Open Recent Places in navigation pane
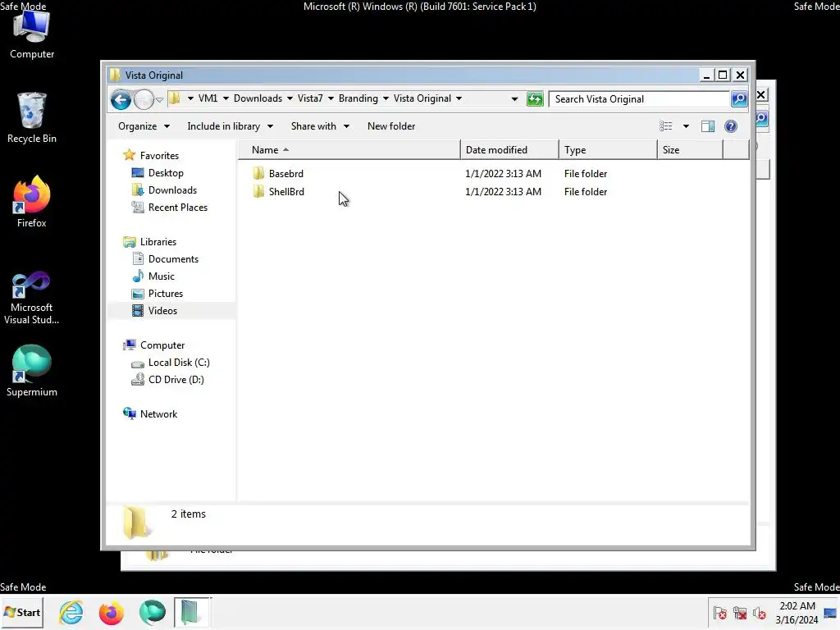Image resolution: width=840 pixels, height=630 pixels. pos(178,208)
